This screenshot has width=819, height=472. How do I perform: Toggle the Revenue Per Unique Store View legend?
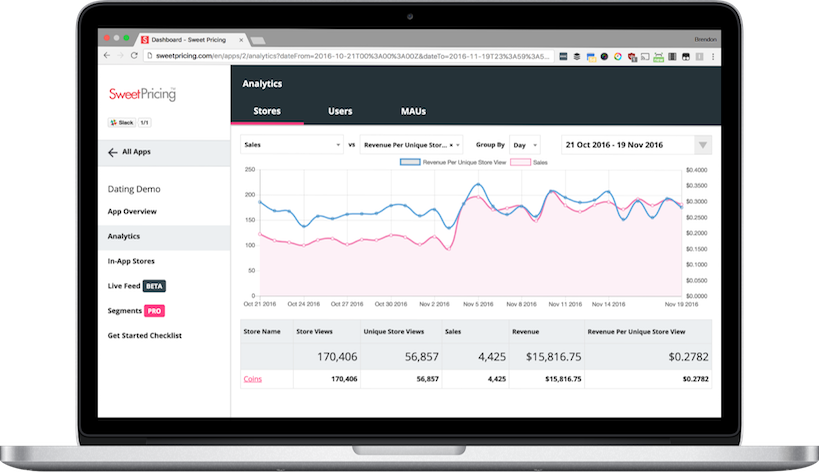[453, 162]
